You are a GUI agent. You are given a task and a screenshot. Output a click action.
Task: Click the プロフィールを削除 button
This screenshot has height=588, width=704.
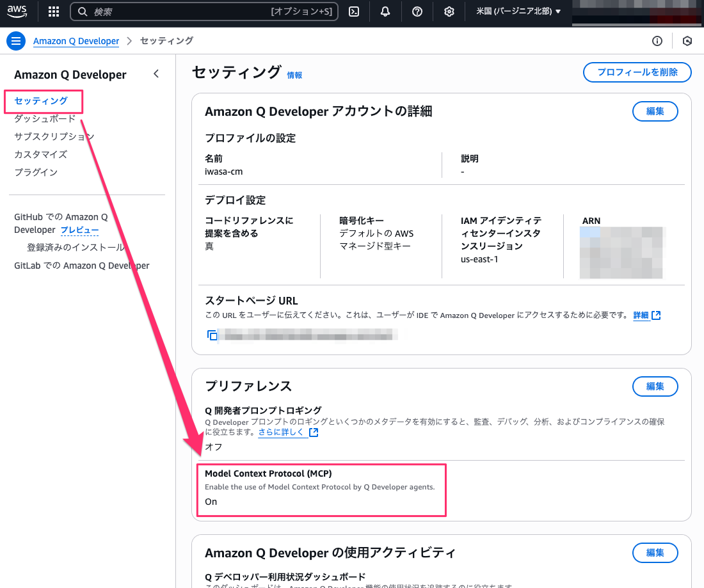pyautogui.click(x=637, y=72)
